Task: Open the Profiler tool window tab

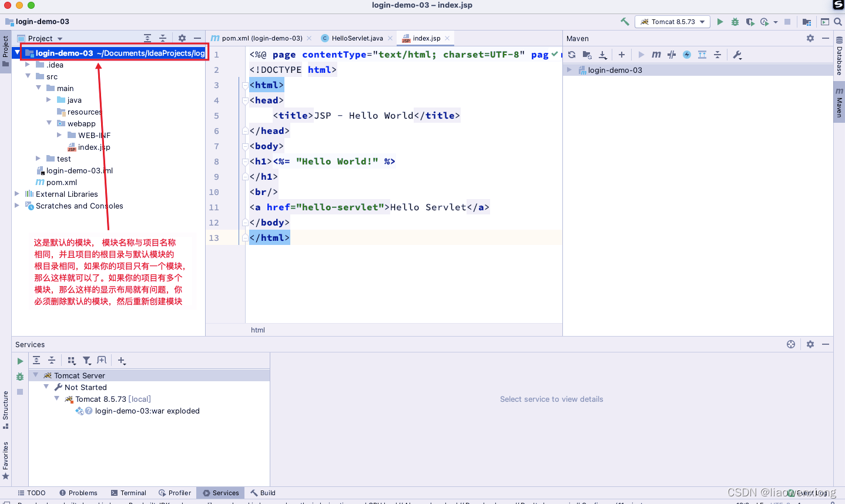Action: (175, 493)
